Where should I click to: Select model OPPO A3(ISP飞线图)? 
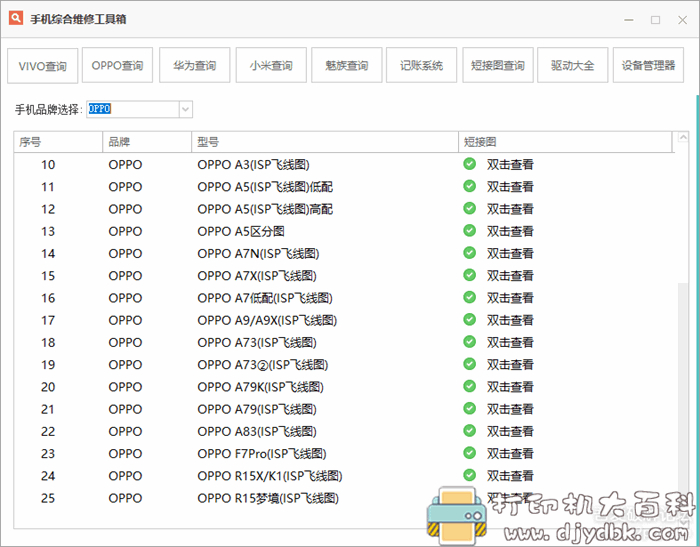point(253,165)
